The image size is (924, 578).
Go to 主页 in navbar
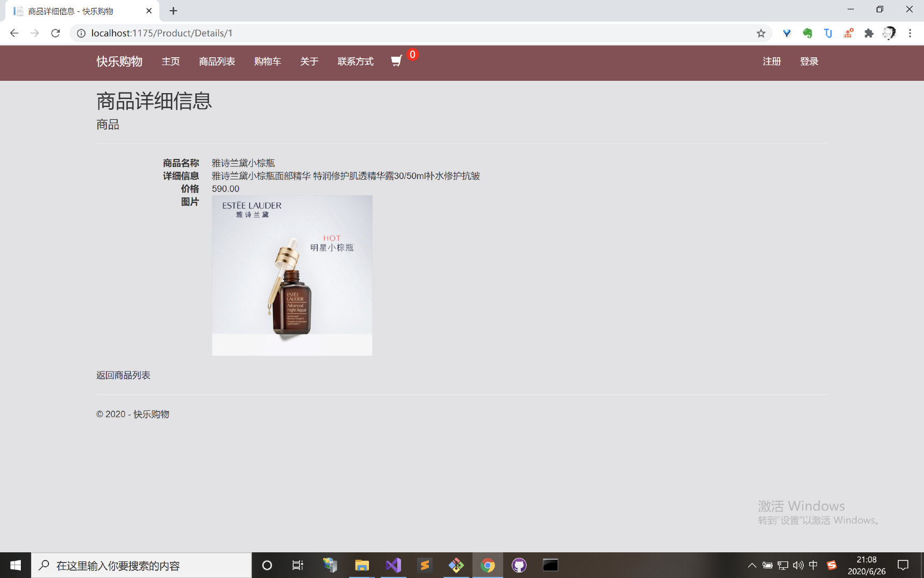(x=171, y=62)
